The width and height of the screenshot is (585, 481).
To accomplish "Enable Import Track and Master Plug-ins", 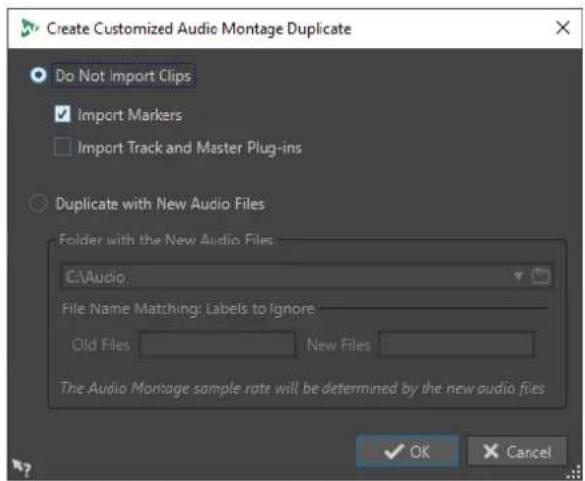I will pos(62,147).
